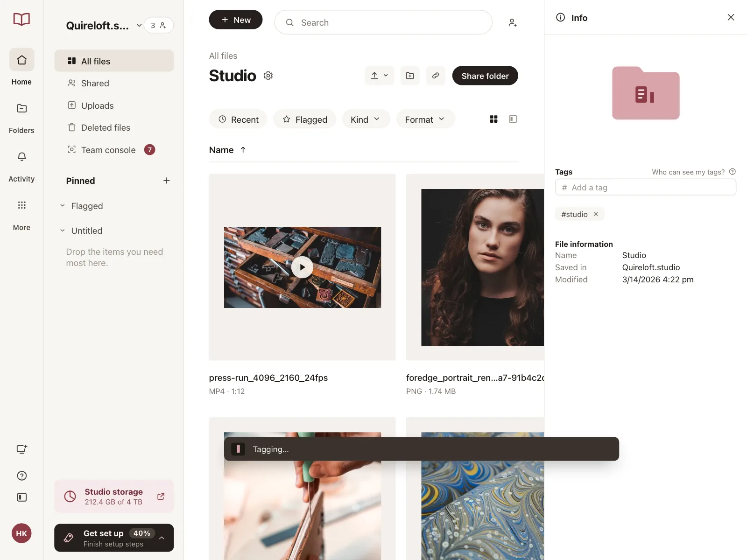Open the HK account avatar
Viewport: 747px width, 560px height.
coord(21,533)
